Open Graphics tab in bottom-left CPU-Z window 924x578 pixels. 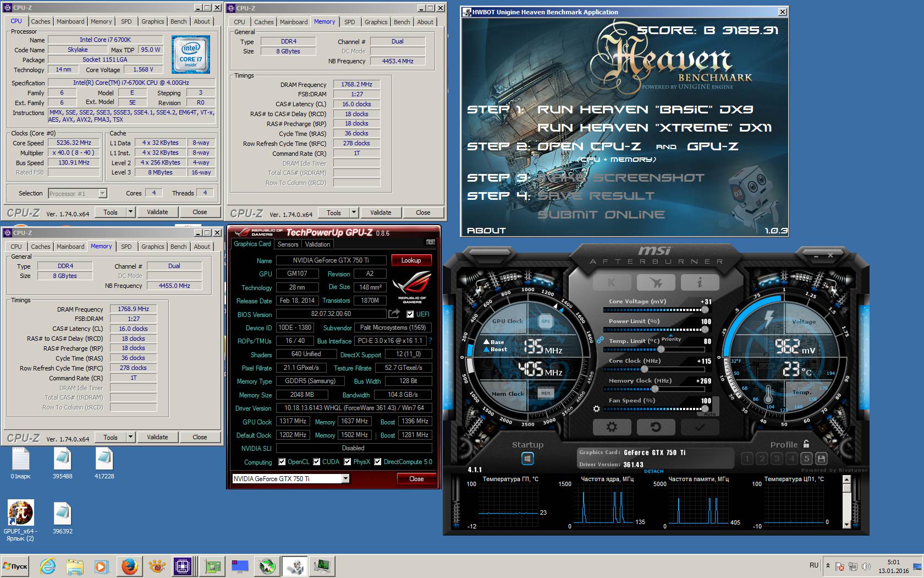pos(152,247)
